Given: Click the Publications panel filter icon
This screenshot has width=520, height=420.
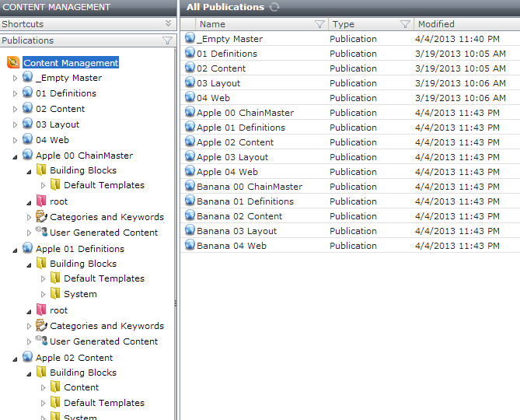Looking at the screenshot, I should tap(167, 40).
